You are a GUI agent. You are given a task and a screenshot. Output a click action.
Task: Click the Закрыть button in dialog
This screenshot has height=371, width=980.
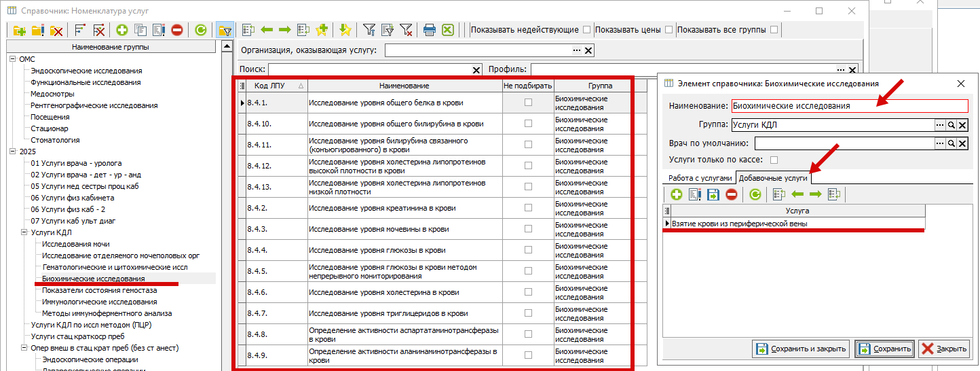pos(944,349)
